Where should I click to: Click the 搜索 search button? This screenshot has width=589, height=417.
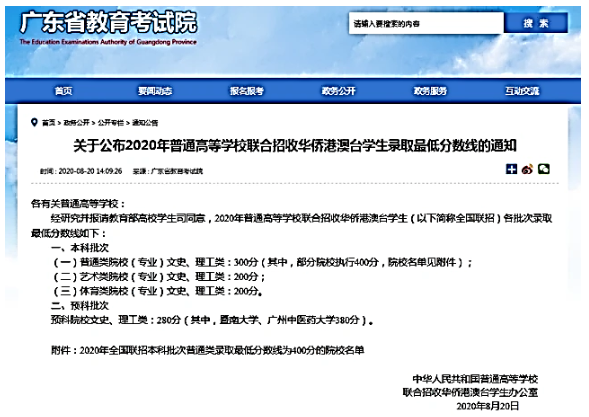(536, 23)
